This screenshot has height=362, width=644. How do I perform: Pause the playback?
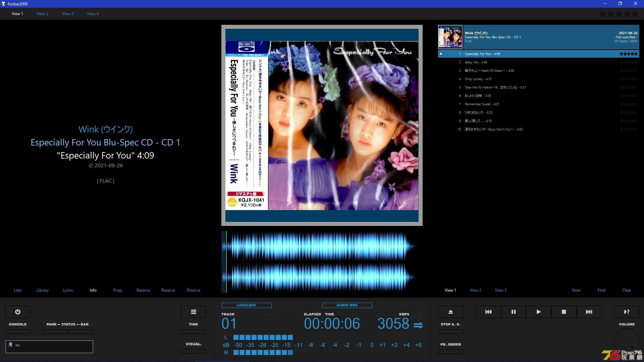(514, 312)
